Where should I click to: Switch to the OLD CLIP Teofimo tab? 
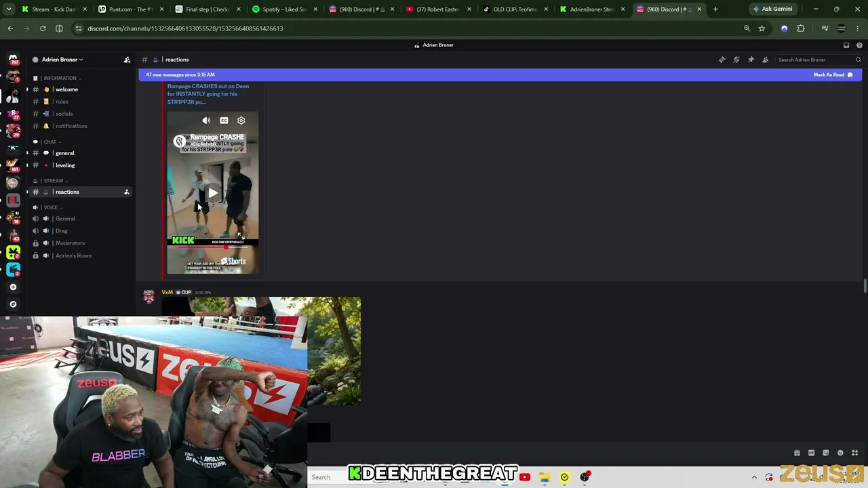(514, 9)
